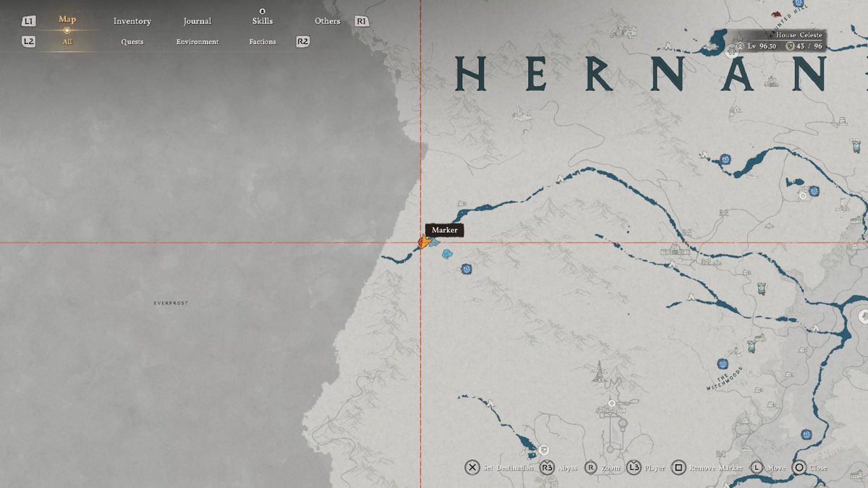The image size is (868, 488).
Task: Select the All map filter
Action: [x=67, y=42]
